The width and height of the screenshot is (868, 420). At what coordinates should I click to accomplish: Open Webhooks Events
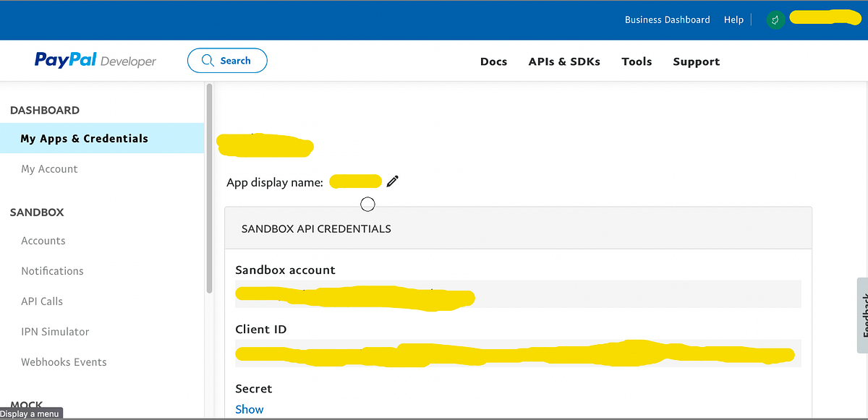[x=64, y=361]
